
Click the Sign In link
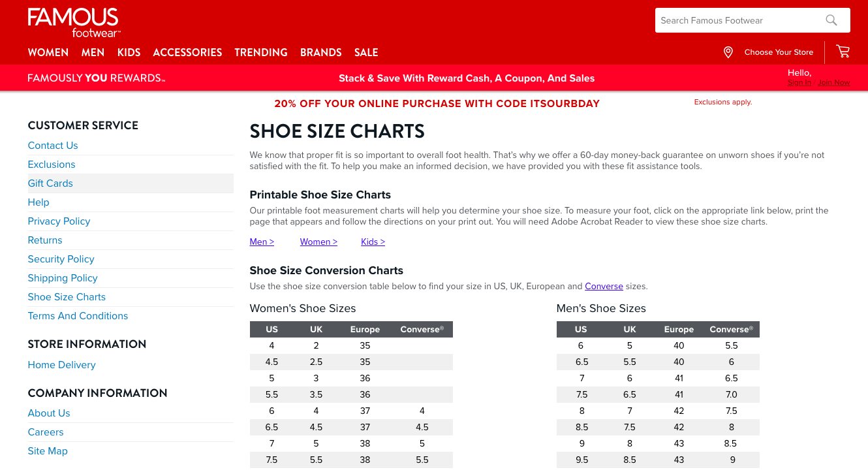click(x=799, y=82)
